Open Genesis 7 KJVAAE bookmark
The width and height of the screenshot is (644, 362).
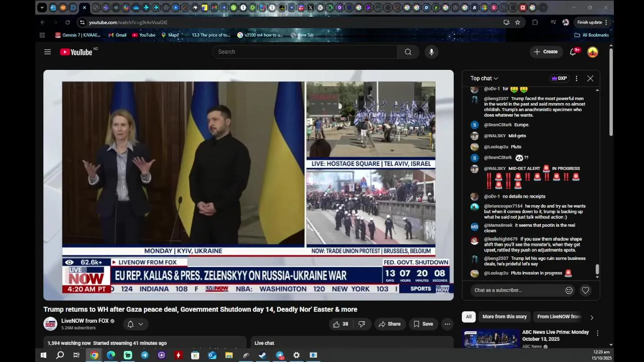point(77,35)
